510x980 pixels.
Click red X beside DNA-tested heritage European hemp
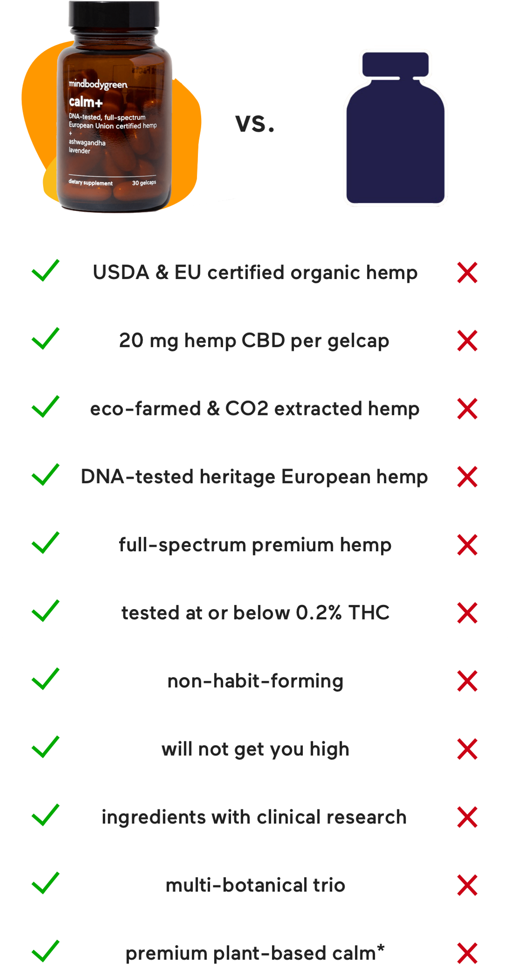point(467,477)
